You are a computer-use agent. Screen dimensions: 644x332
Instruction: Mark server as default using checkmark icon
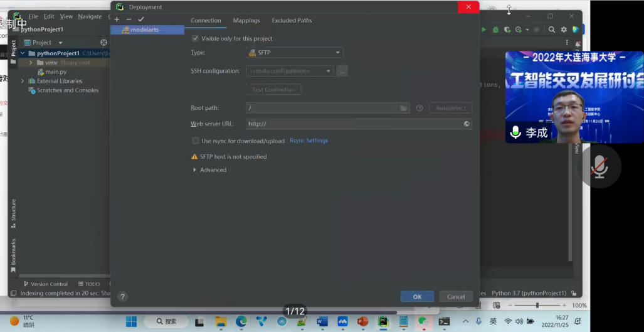[x=141, y=19]
